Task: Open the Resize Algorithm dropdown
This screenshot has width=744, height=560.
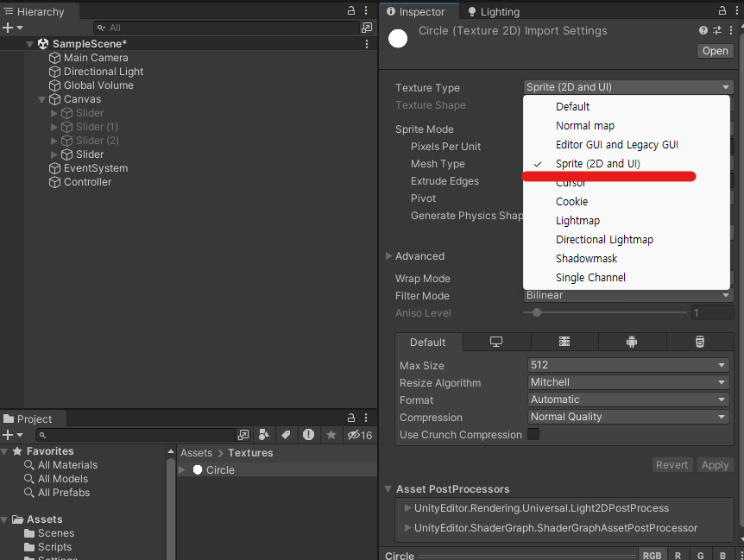Action: tap(628, 382)
